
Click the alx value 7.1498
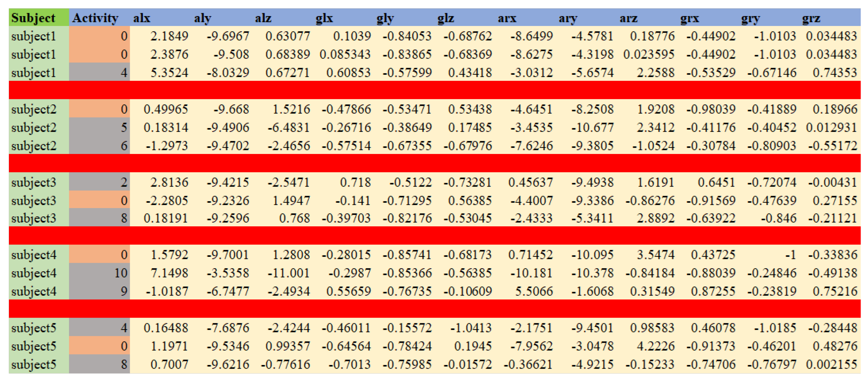(x=169, y=272)
